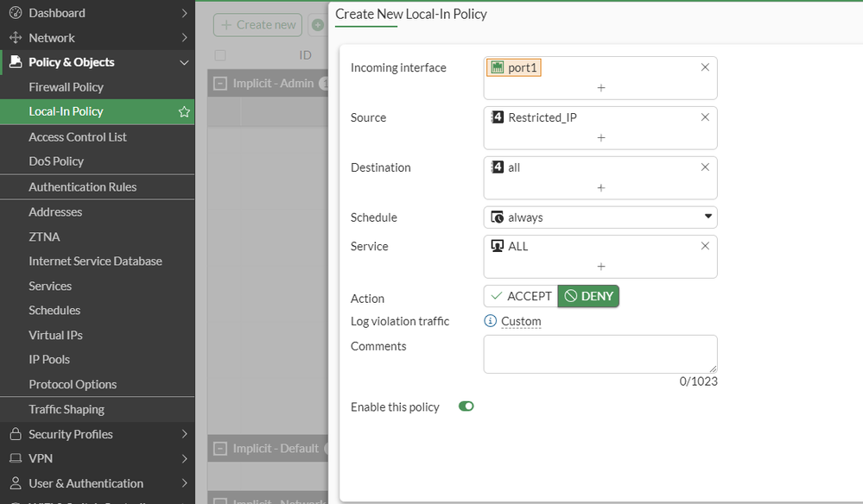This screenshot has height=504, width=863.
Task: Disable the Enable this policy toggle
Action: click(x=466, y=406)
